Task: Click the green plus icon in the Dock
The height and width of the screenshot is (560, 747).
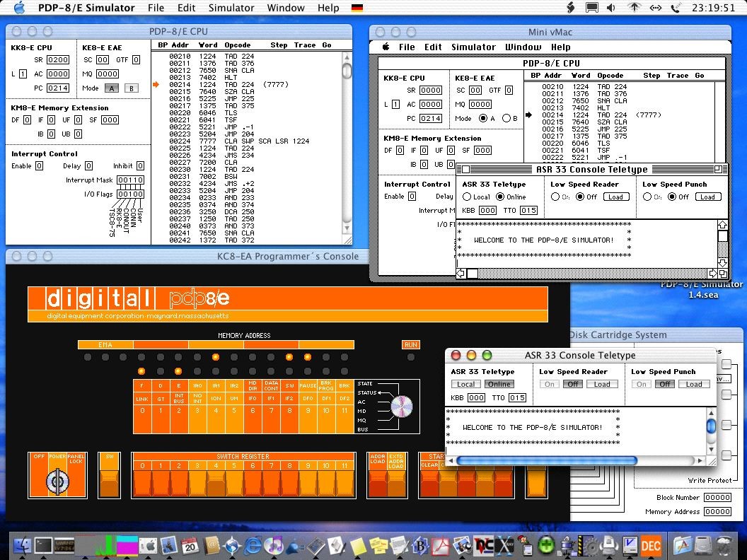Action: click(x=546, y=546)
